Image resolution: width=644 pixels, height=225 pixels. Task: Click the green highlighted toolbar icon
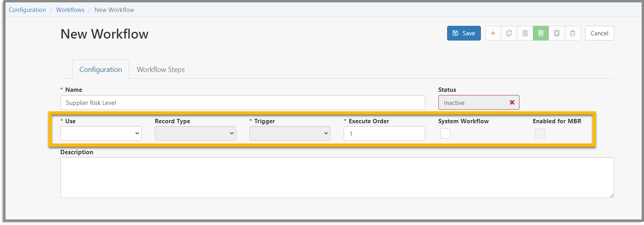point(541,33)
